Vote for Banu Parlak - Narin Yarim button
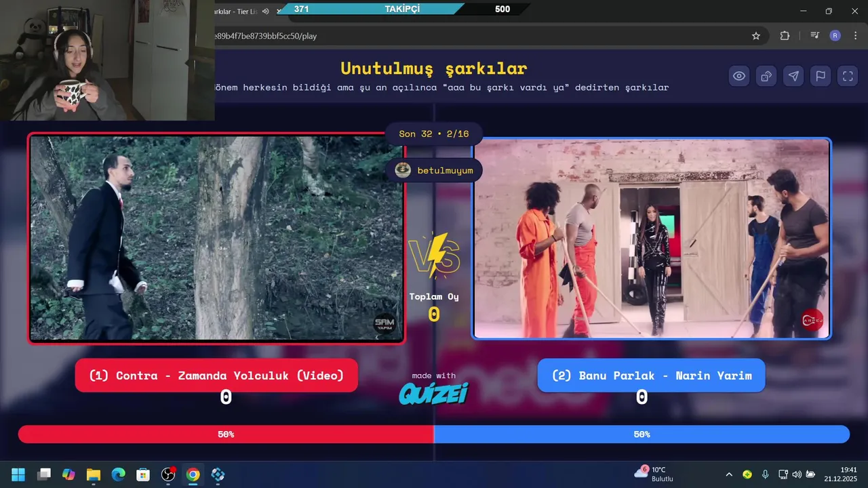 [x=651, y=375]
